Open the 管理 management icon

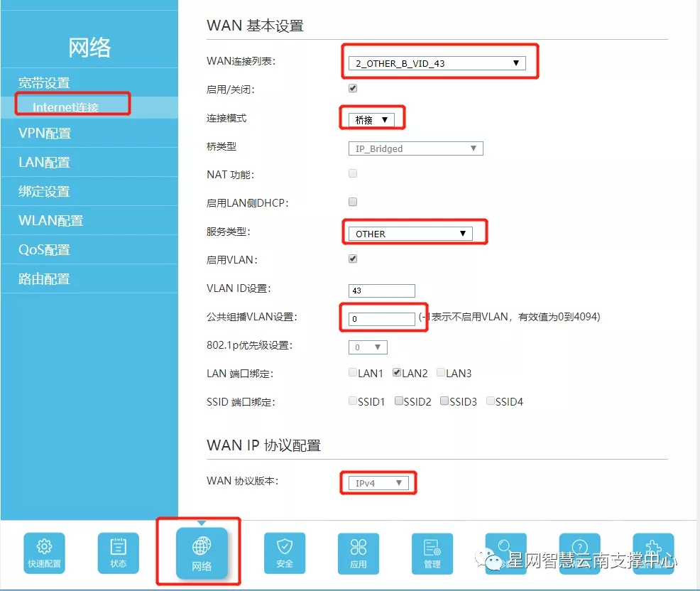point(432,553)
